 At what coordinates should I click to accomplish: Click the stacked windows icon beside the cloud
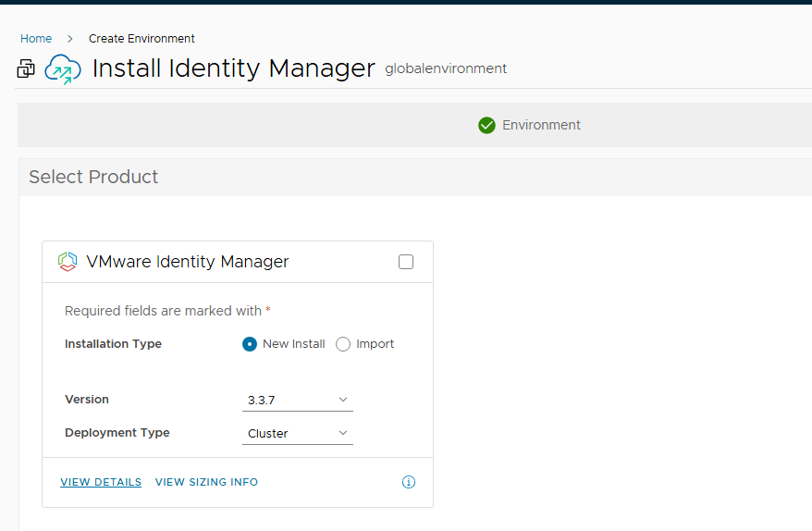(x=26, y=68)
